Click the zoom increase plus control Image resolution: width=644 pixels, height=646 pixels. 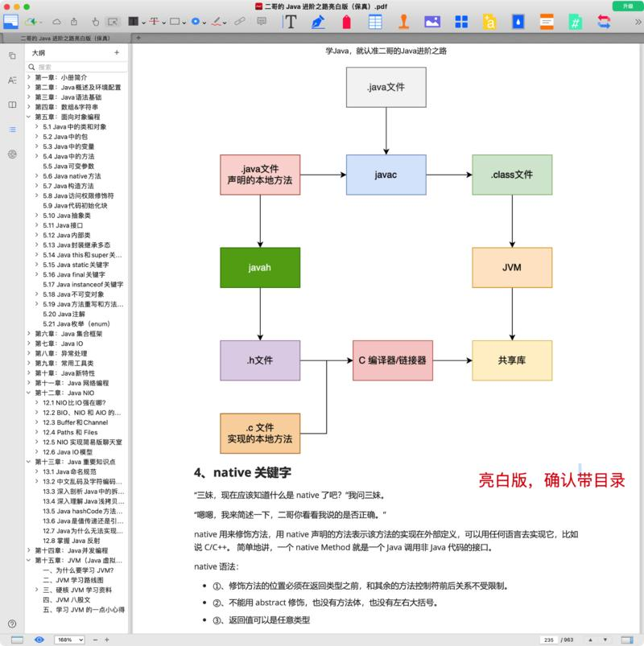coord(106,640)
